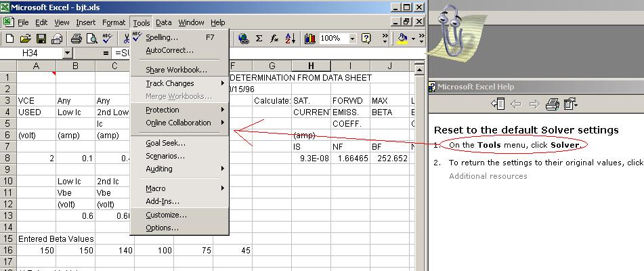Open the File menu
Screen dimensions: 644x271
point(24,22)
